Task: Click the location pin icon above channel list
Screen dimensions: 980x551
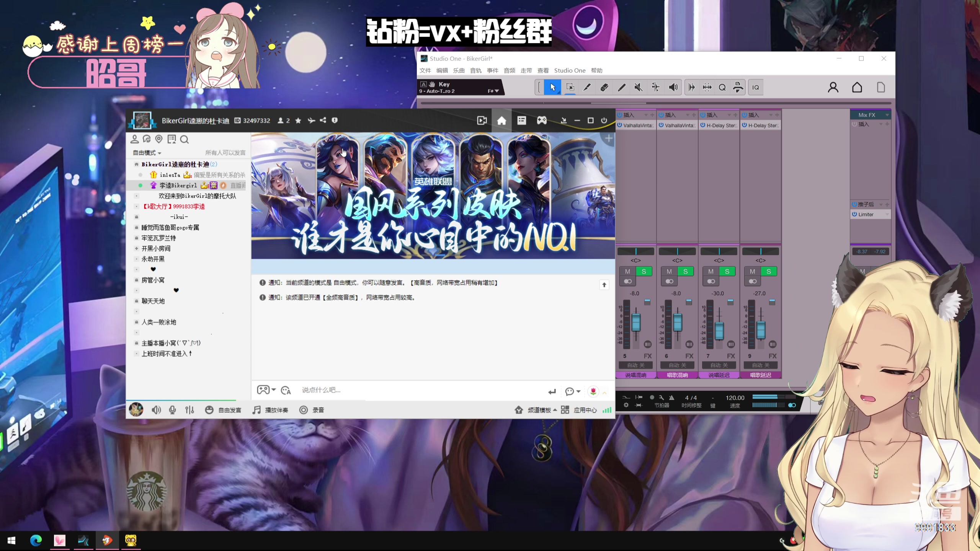Action: click(x=159, y=139)
